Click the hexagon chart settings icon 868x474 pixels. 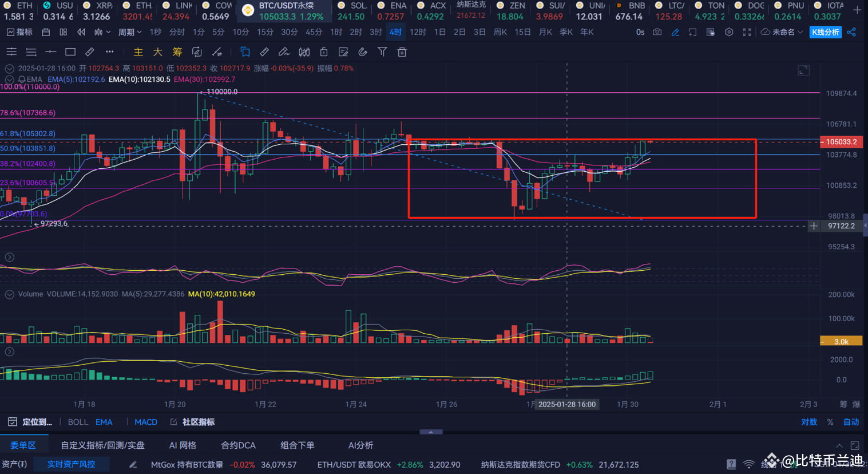[x=728, y=32]
